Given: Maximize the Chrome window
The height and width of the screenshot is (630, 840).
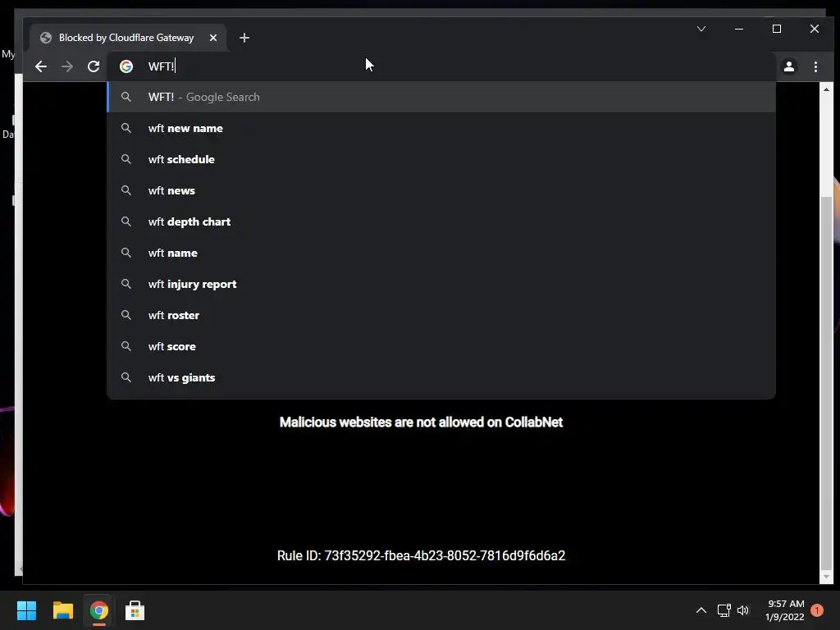Looking at the screenshot, I should pos(777,29).
